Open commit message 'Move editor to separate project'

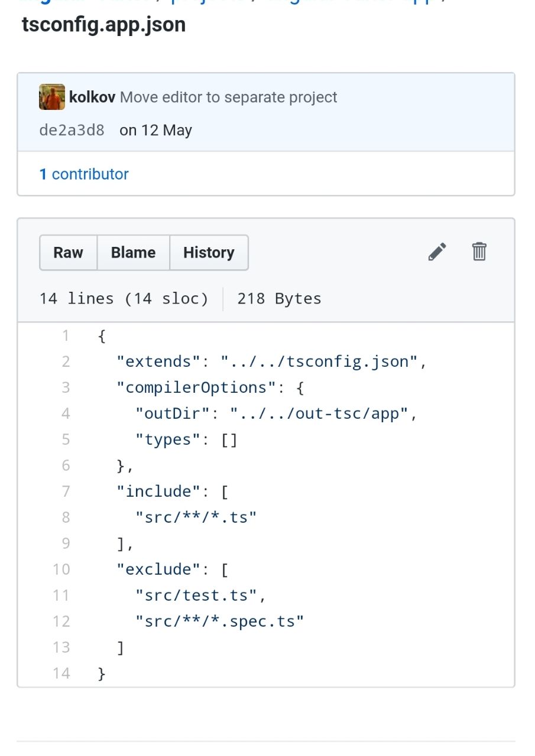[228, 97]
